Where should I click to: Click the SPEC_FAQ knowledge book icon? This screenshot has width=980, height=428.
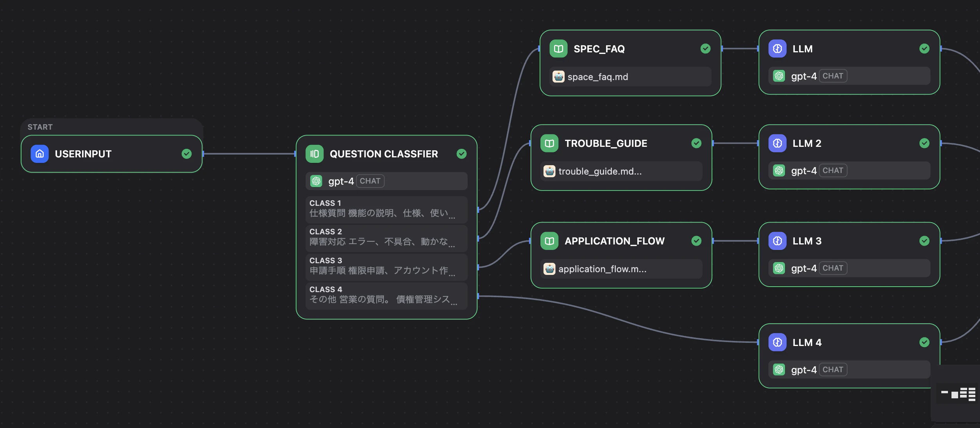click(x=558, y=49)
